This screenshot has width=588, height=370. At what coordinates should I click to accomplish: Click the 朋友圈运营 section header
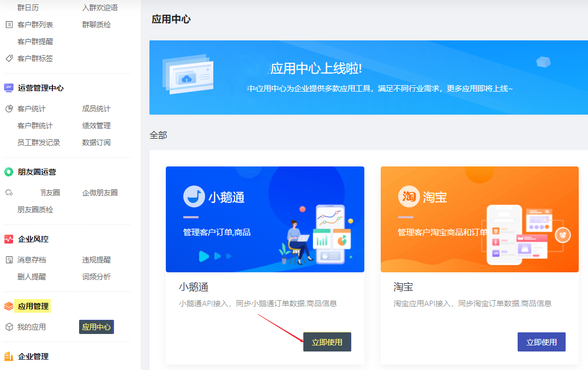[37, 172]
